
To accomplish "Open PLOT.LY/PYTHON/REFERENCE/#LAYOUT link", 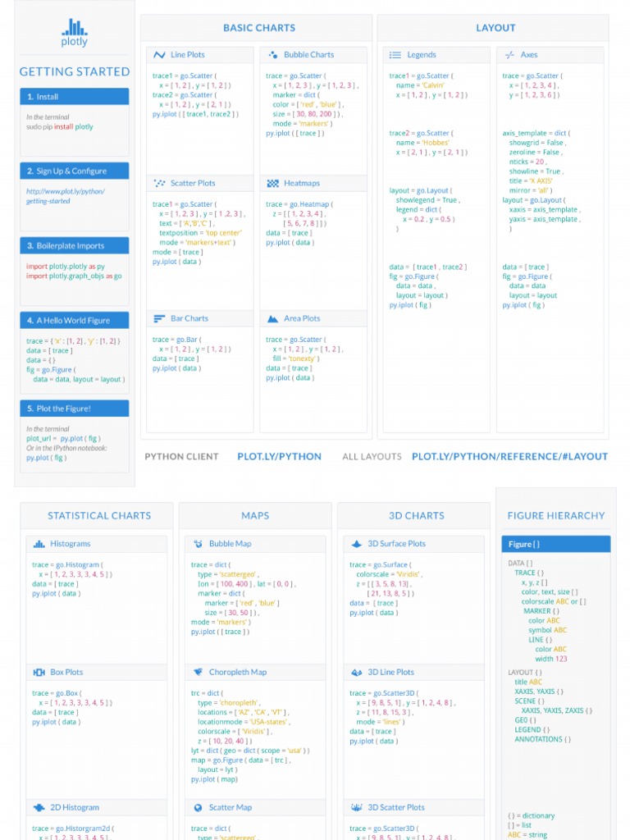I will coord(510,456).
